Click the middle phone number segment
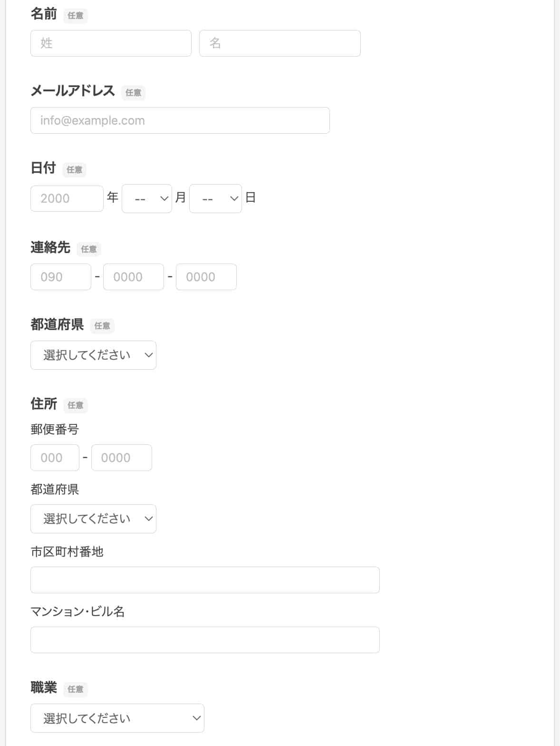Screen dimensions: 560x746 133,276
